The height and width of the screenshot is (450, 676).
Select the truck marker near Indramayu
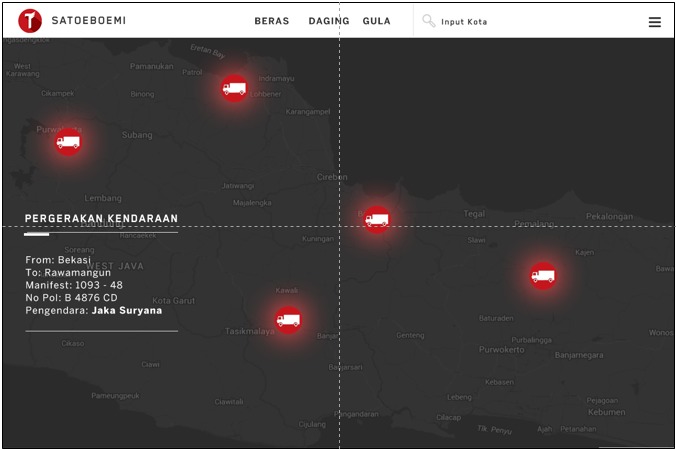click(234, 88)
